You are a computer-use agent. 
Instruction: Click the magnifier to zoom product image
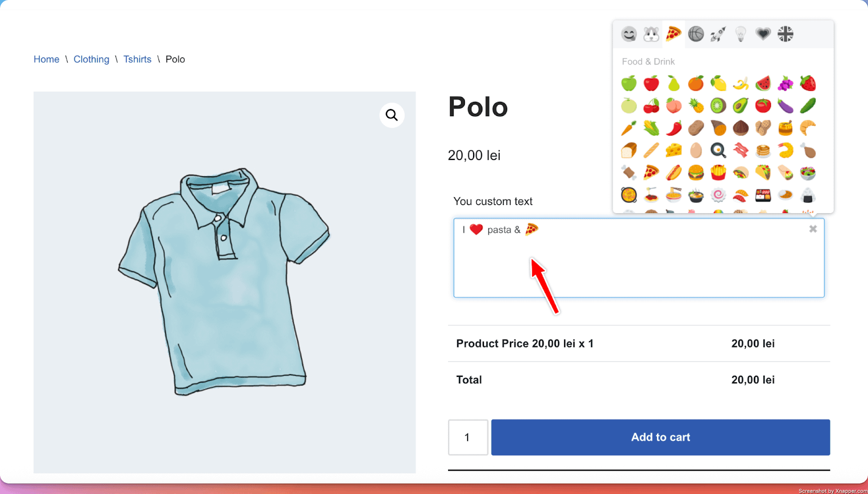[392, 115]
